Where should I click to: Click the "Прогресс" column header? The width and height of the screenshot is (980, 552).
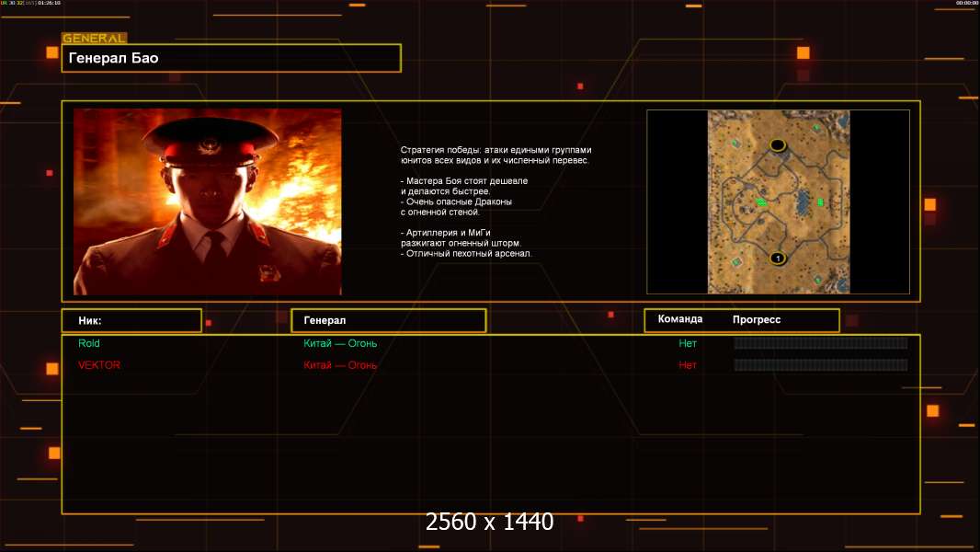tap(757, 319)
